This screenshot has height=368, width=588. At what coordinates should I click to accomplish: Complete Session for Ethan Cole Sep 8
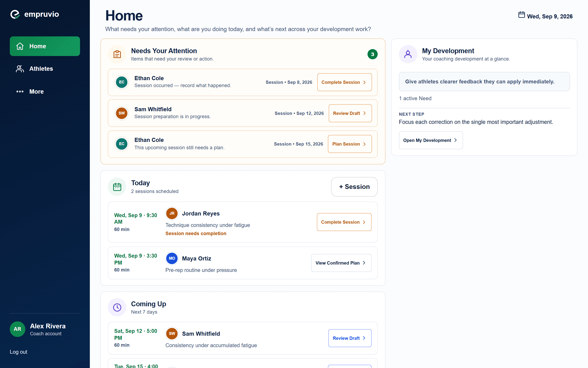[x=344, y=82]
